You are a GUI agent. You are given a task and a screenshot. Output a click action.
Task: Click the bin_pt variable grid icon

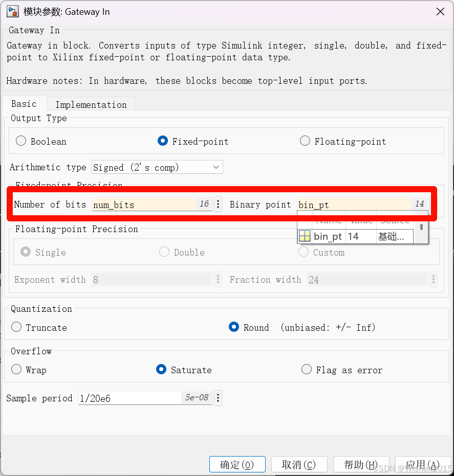[x=305, y=236]
